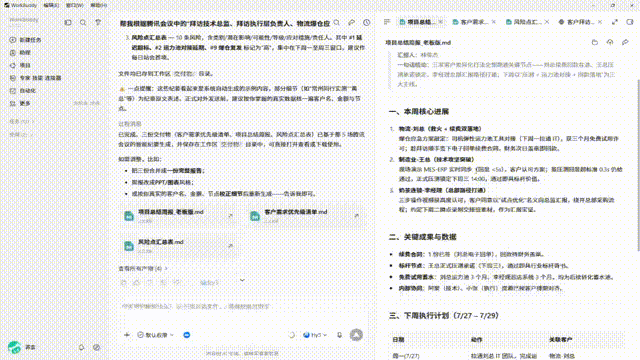Screen dimensions: 640x360
Task: Open the 更多 sidebar entry
Action: pyautogui.click(x=24, y=103)
